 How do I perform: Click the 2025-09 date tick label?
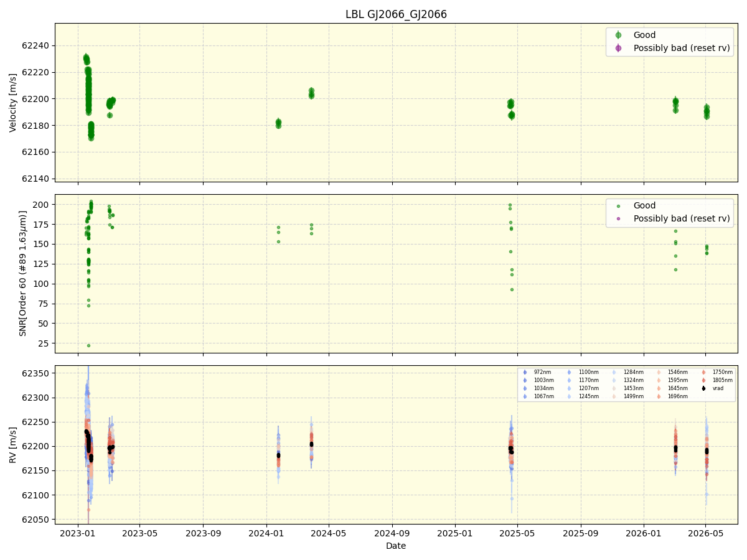pos(581,533)
